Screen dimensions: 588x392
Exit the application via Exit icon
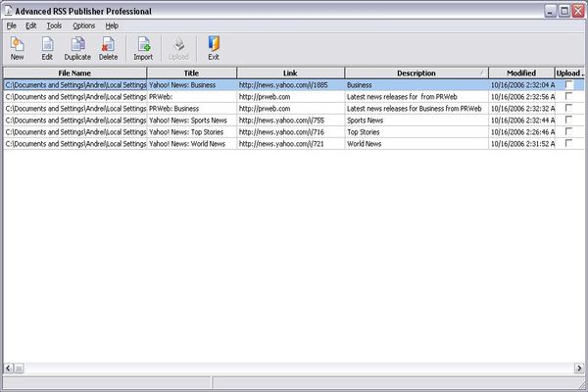point(214,48)
